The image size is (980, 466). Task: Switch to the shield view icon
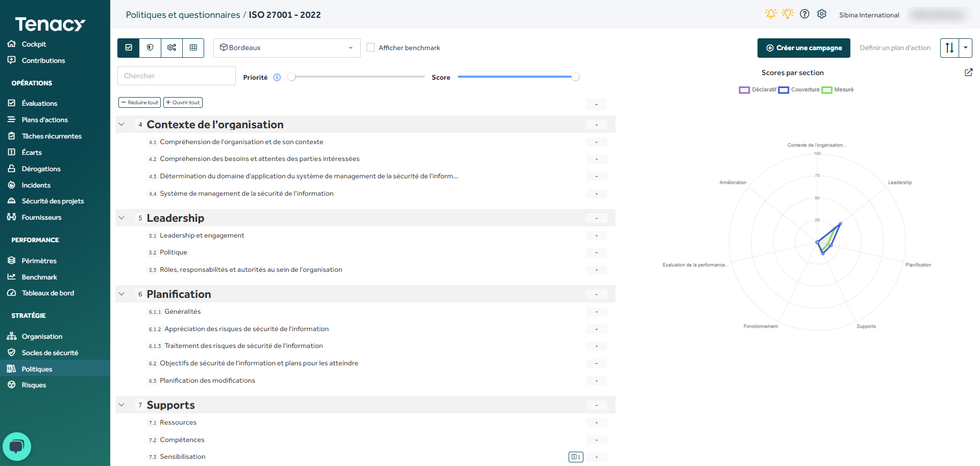[150, 48]
